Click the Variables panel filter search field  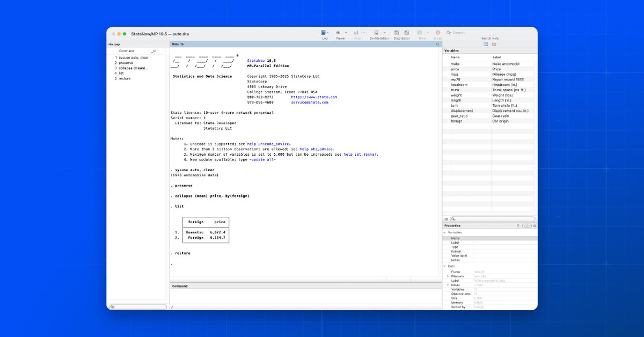(493, 219)
